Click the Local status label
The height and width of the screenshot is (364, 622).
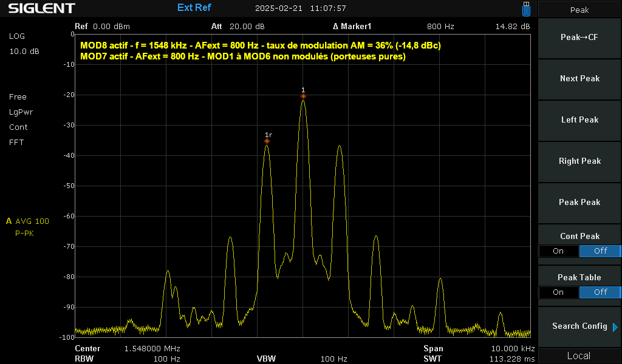pyautogui.click(x=579, y=356)
